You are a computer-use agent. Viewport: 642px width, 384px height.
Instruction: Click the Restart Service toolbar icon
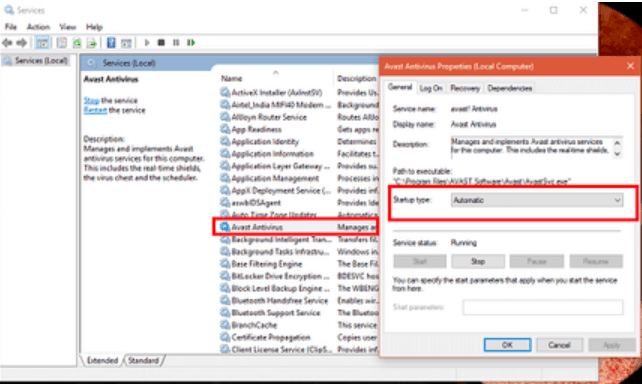(191, 42)
